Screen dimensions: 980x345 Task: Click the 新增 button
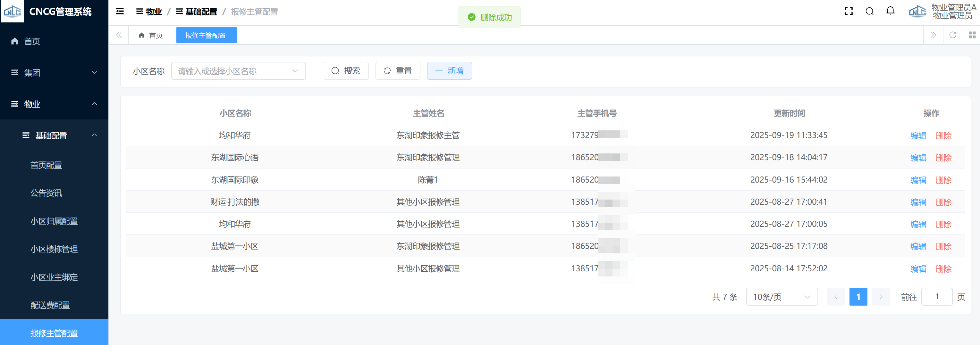[x=449, y=71]
